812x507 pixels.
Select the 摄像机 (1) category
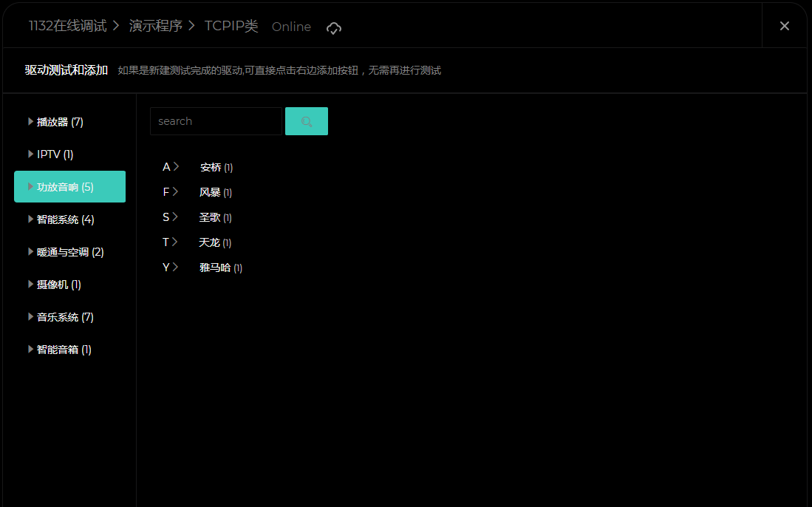click(x=70, y=285)
